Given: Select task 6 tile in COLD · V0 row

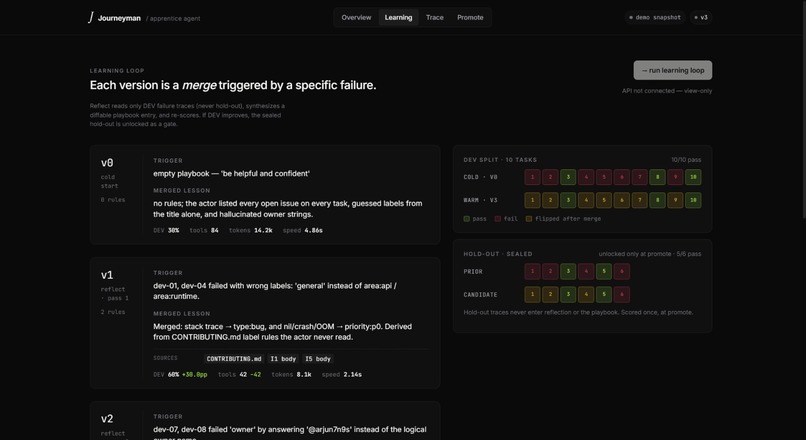Looking at the screenshot, I should pos(622,177).
